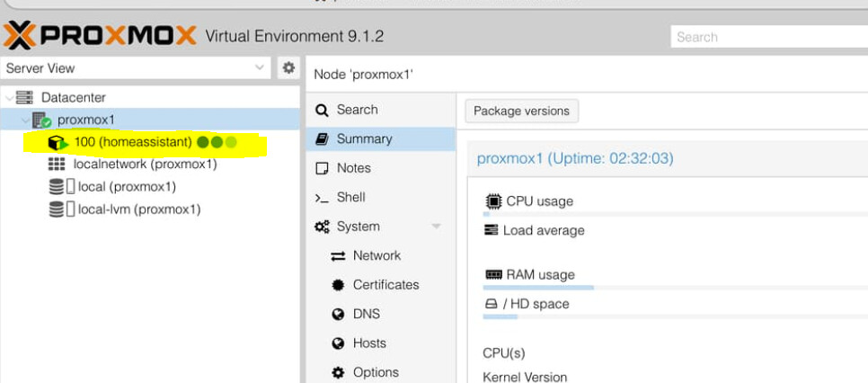Select local (proxmox1) storage
Image resolution: width=868 pixels, height=383 pixels.
click(126, 187)
